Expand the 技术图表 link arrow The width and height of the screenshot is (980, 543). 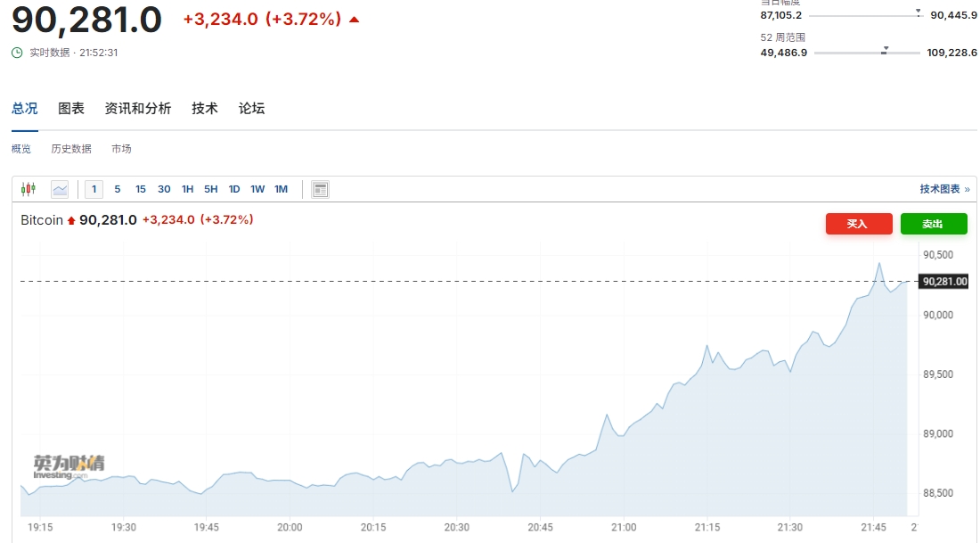pos(967,189)
